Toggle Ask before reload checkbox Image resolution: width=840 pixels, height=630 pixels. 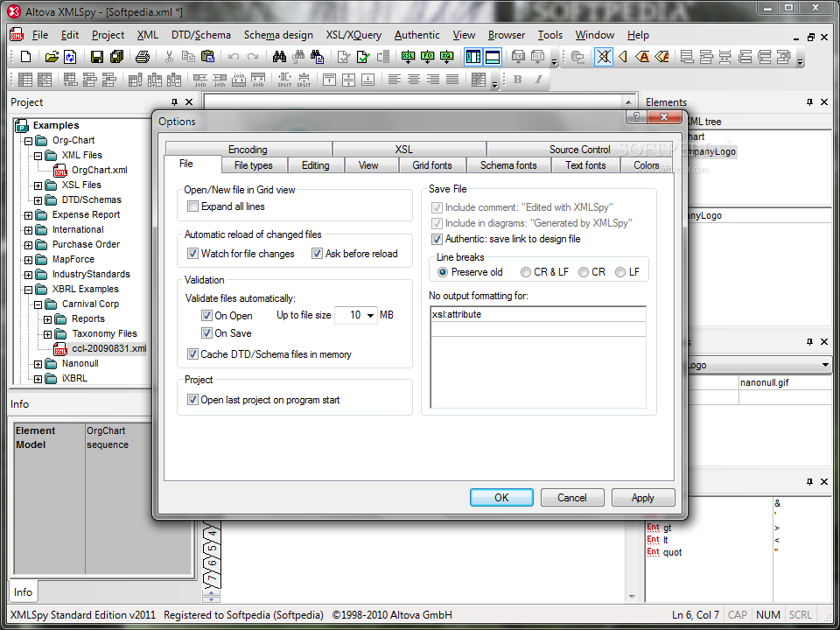pos(317,254)
